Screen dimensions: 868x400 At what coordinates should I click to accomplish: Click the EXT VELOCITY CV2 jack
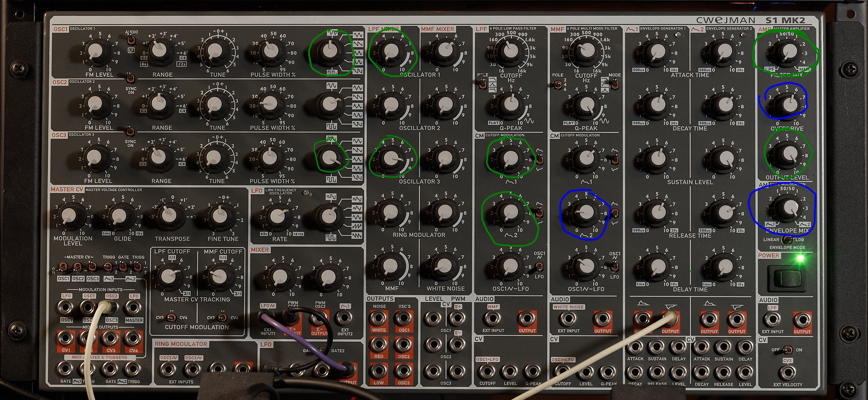(787, 373)
